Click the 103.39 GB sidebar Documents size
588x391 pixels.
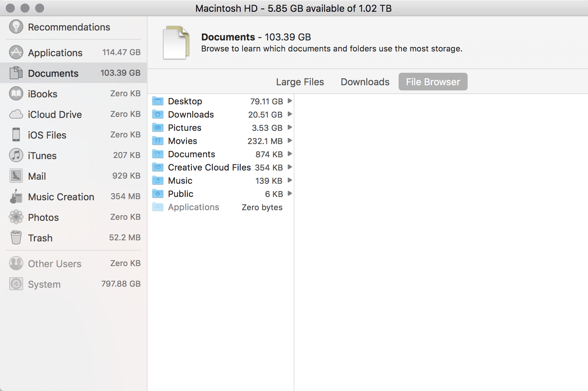tap(120, 73)
